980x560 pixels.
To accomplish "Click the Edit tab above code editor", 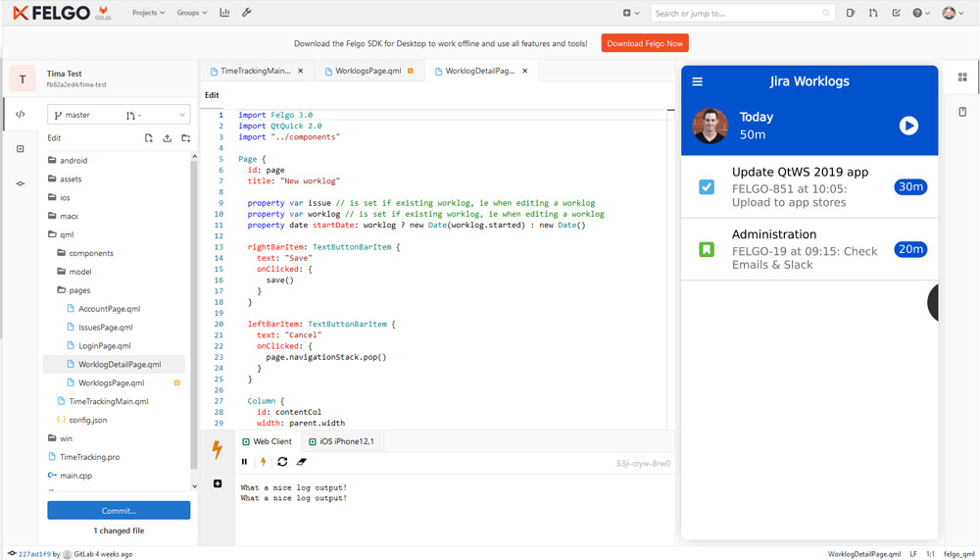I will pyautogui.click(x=212, y=95).
